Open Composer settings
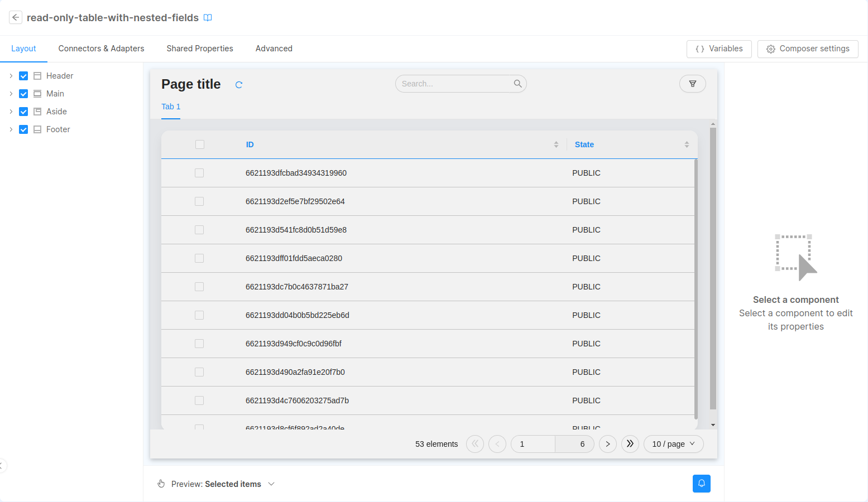This screenshot has width=868, height=502. point(807,49)
